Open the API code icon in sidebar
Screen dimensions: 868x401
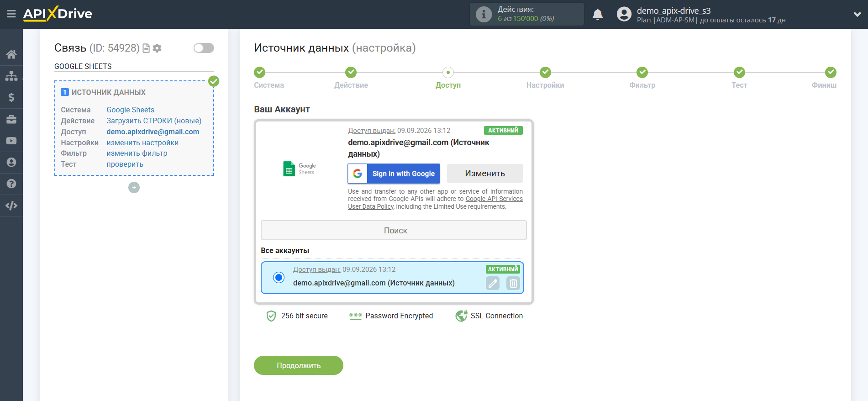(11, 206)
